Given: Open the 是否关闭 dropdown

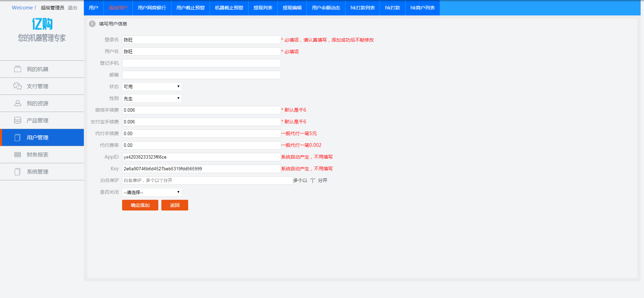Looking at the screenshot, I should 152,192.
